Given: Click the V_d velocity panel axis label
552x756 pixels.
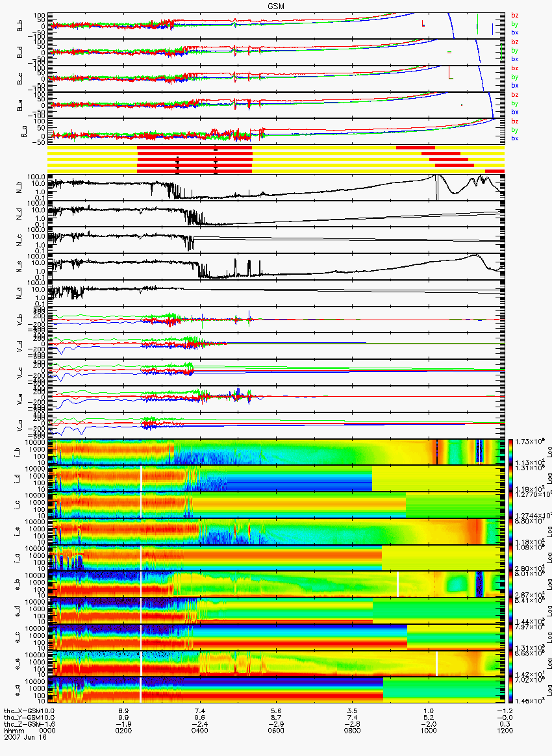Looking at the screenshot, I should pyautogui.click(x=20, y=346).
